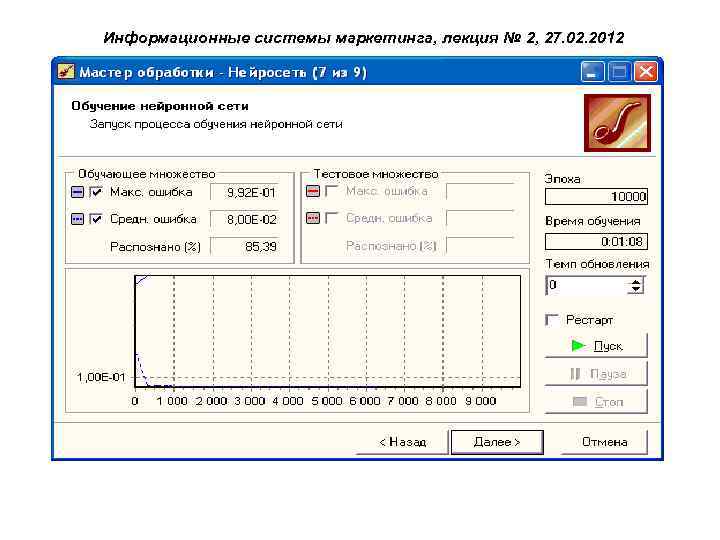Uncheck training set Макс. ошибка checkbox

click(96, 192)
